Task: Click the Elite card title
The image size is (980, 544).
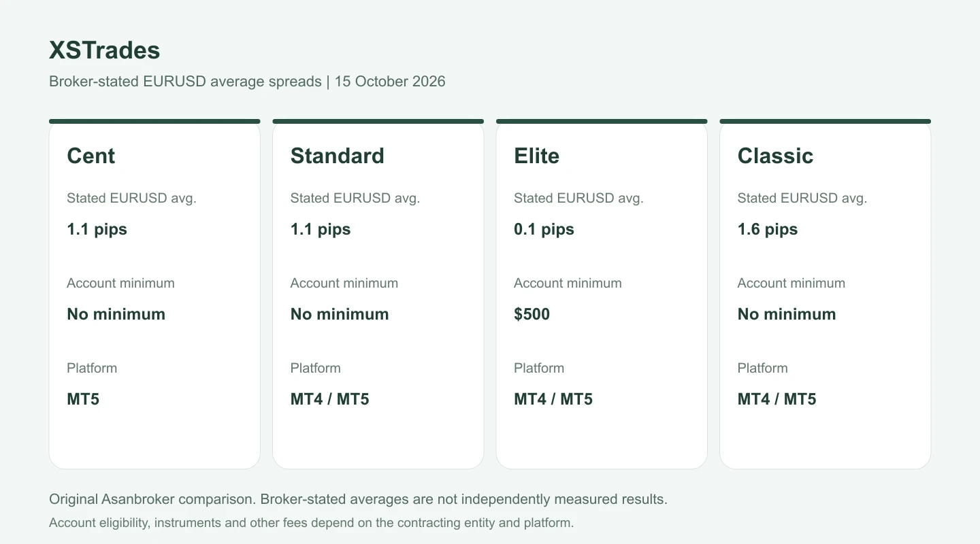Action: point(537,156)
